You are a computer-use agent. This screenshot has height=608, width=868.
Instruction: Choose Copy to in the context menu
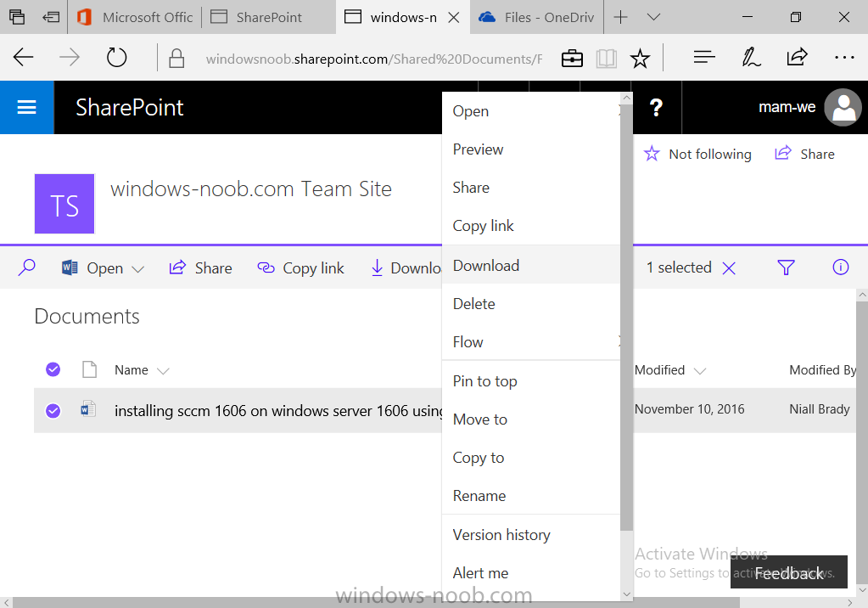pos(531,457)
